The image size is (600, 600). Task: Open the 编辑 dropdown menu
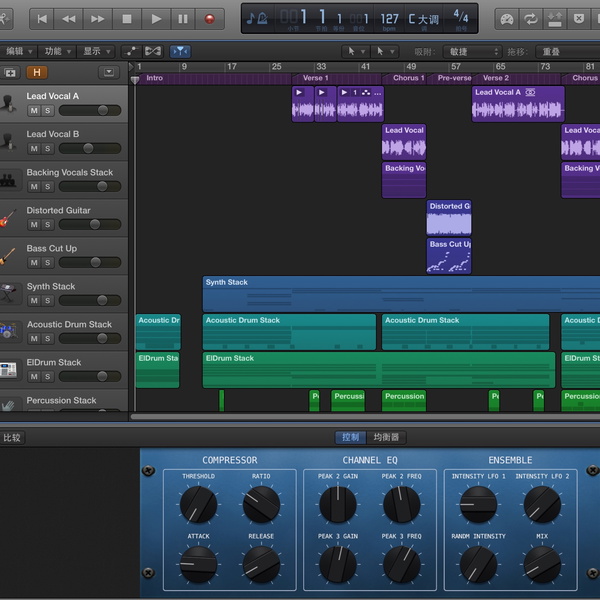17,51
